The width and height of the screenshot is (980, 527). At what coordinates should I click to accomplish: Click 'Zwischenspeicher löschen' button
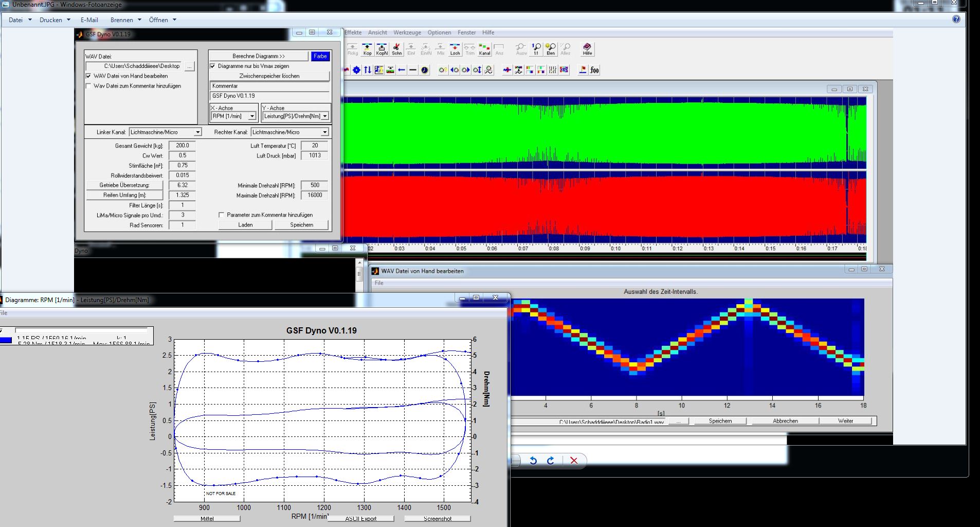pyautogui.click(x=269, y=76)
